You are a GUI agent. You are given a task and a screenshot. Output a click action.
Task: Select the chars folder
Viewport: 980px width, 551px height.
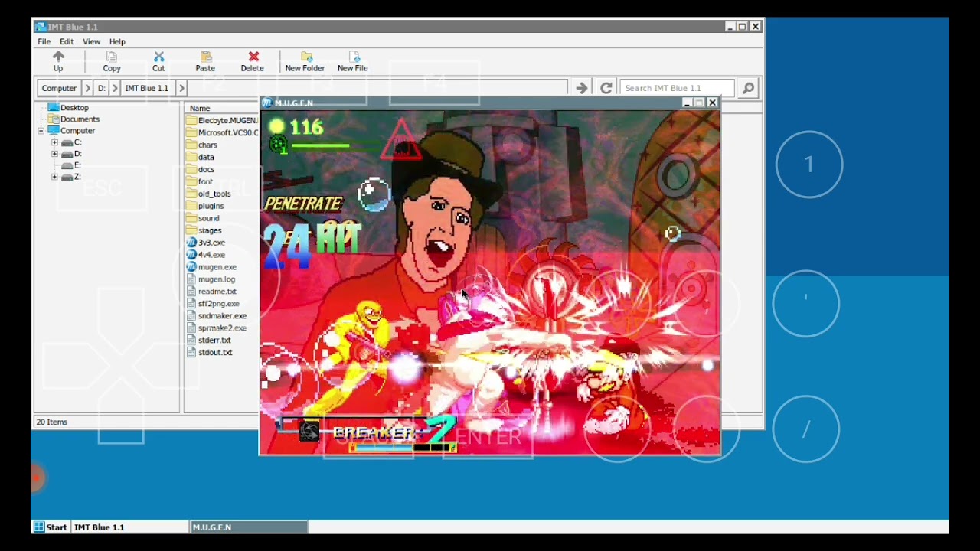202,145
